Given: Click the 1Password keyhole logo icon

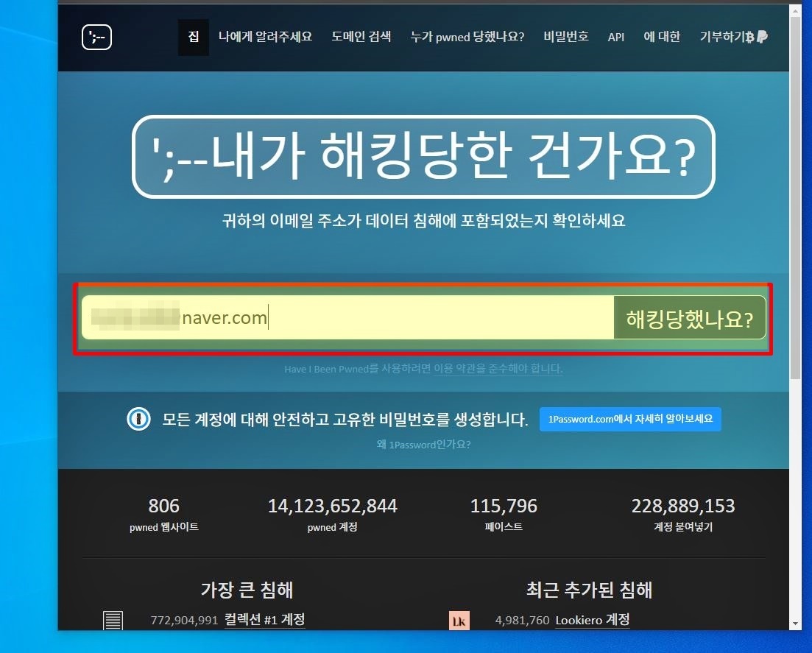Looking at the screenshot, I should point(139,419).
